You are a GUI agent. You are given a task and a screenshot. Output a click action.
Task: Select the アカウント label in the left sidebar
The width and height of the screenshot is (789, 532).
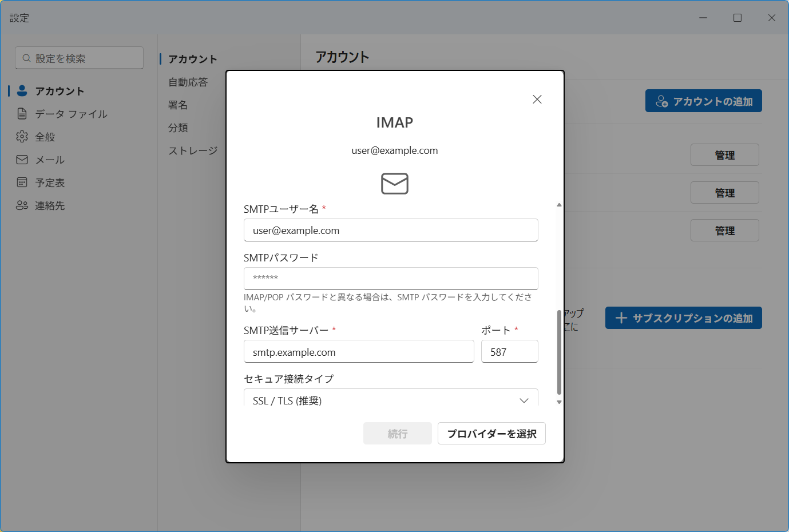click(x=60, y=91)
